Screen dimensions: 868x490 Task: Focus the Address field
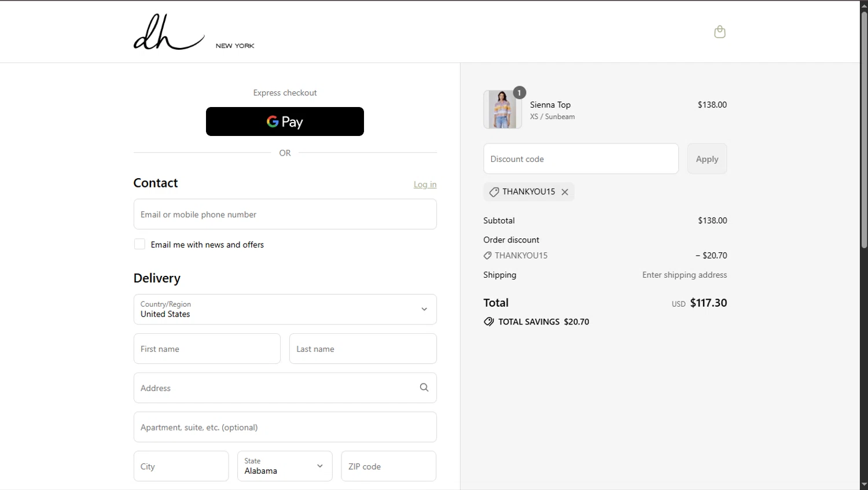[285, 388]
